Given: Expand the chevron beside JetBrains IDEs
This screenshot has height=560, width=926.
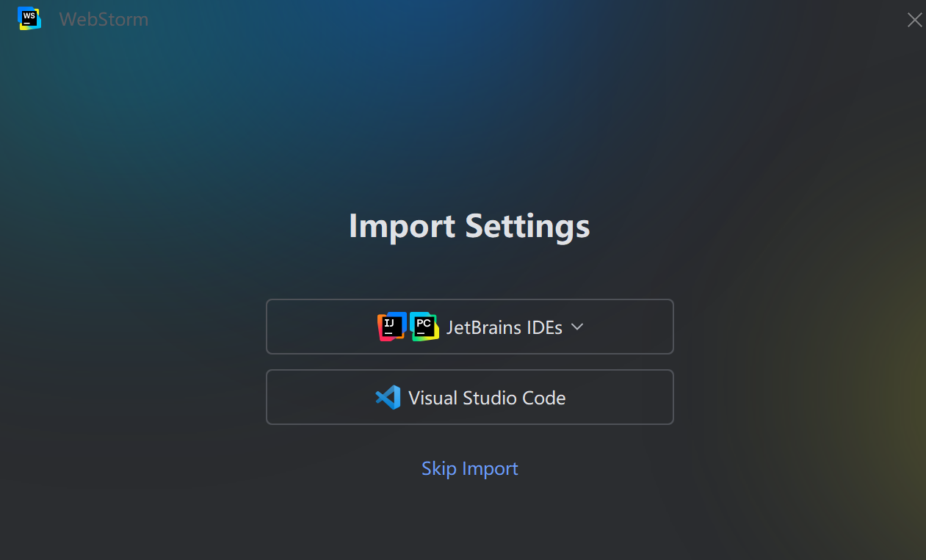Looking at the screenshot, I should coord(577,327).
